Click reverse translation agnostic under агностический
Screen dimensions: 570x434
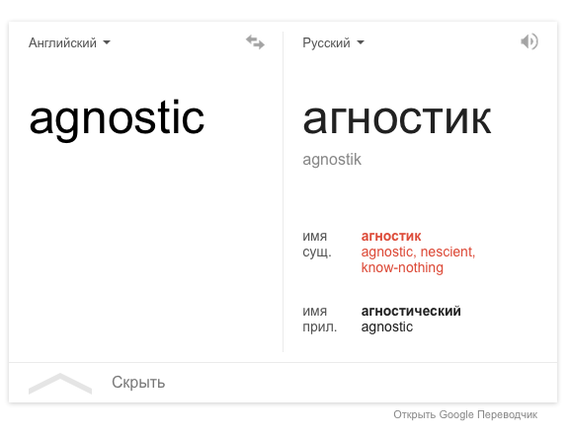pos(387,327)
